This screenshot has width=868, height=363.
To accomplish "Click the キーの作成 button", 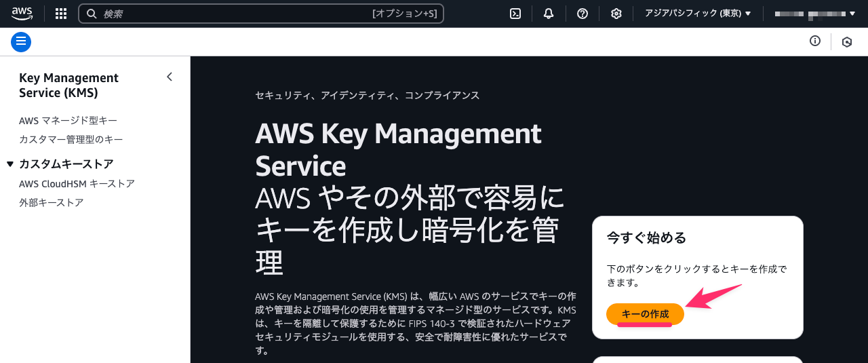I will [x=645, y=314].
